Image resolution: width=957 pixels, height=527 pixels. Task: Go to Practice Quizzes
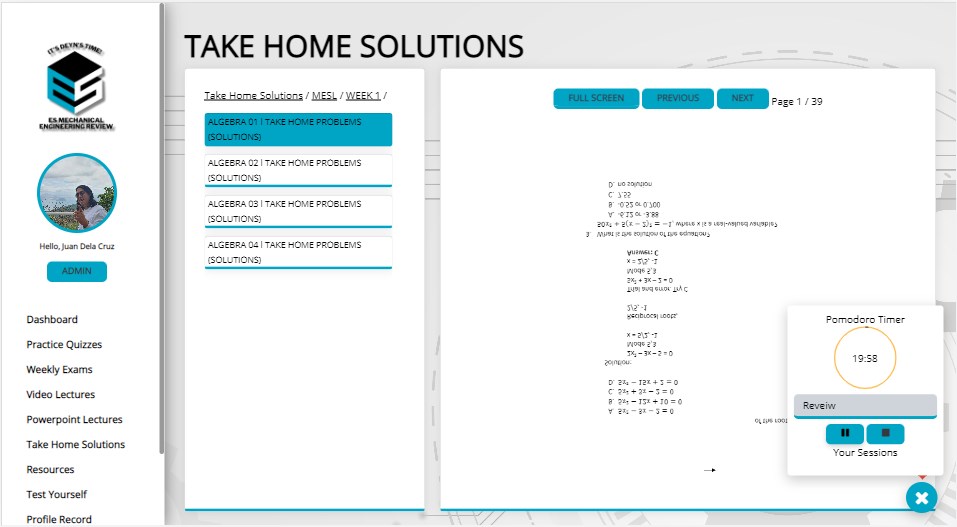pyautogui.click(x=64, y=344)
